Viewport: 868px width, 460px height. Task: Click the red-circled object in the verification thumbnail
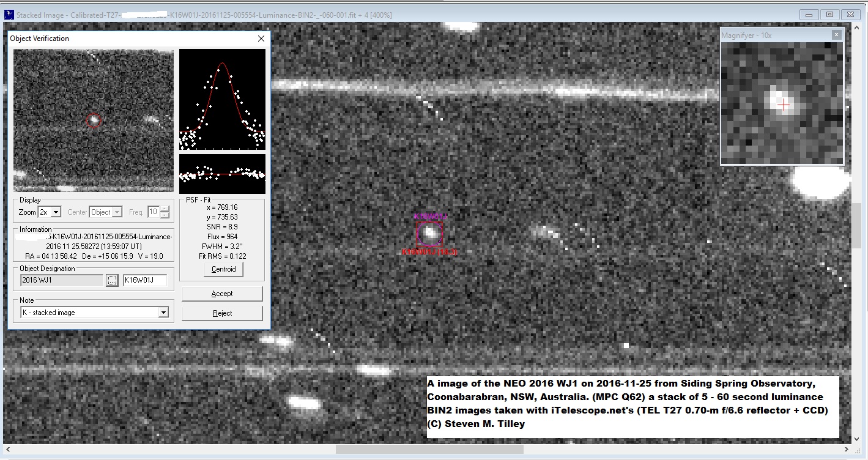pyautogui.click(x=94, y=121)
